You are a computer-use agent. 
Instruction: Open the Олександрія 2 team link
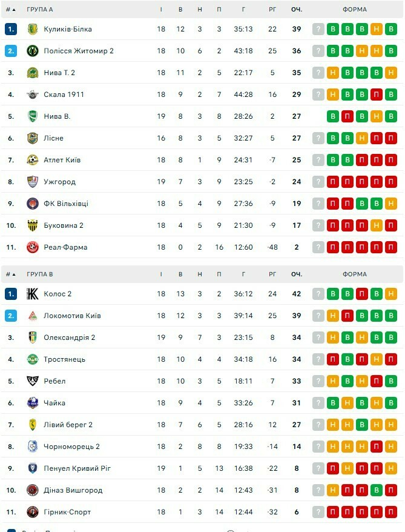click(x=70, y=337)
